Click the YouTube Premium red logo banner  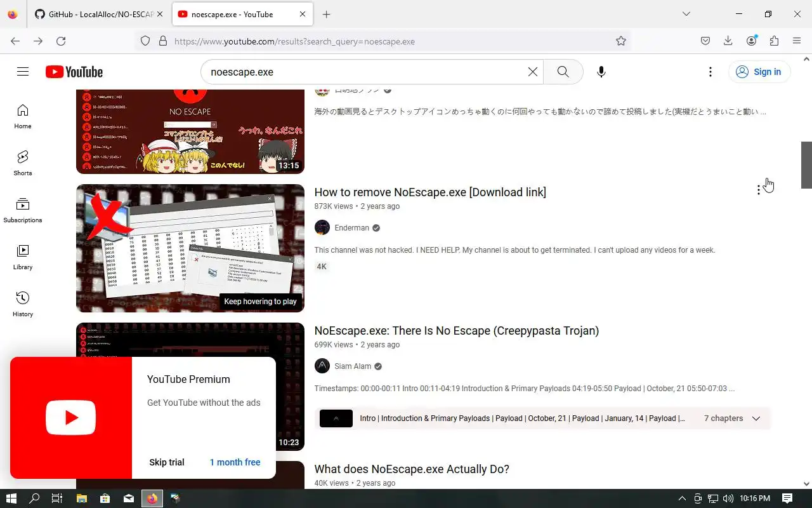pyautogui.click(x=71, y=418)
